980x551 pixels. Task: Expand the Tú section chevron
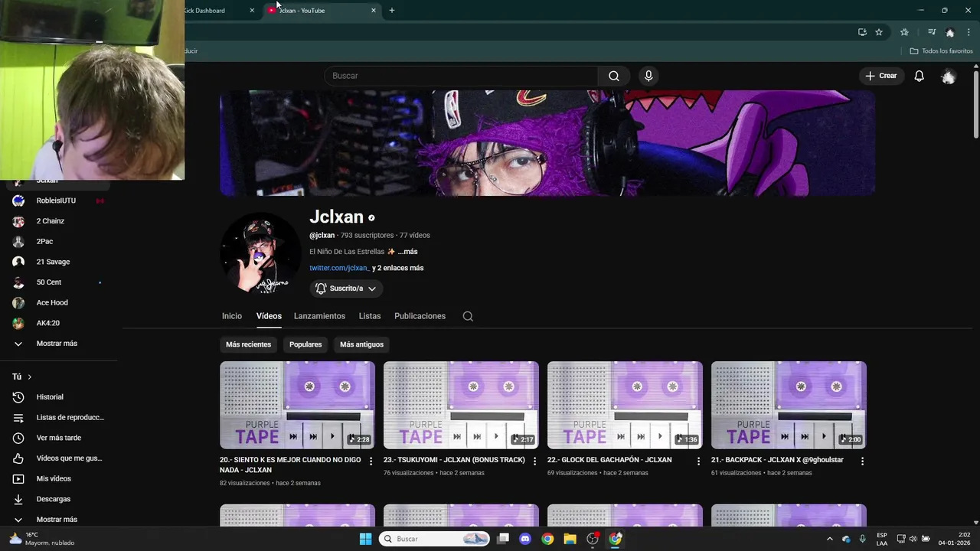(x=30, y=377)
